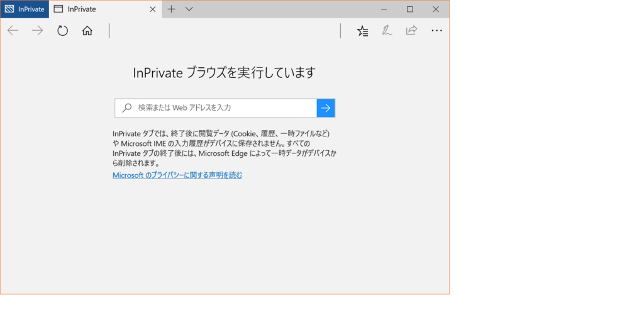Open Settings and more ellipsis menu
644x320 pixels.
[436, 31]
